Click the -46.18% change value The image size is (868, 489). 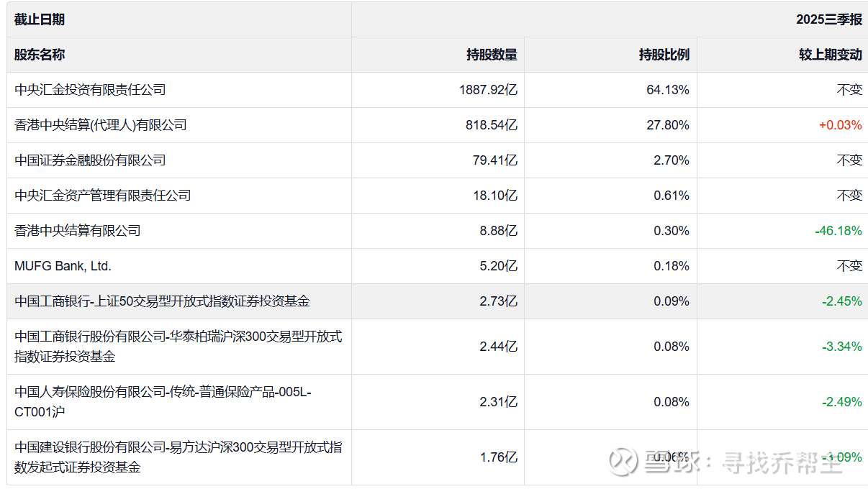click(838, 231)
